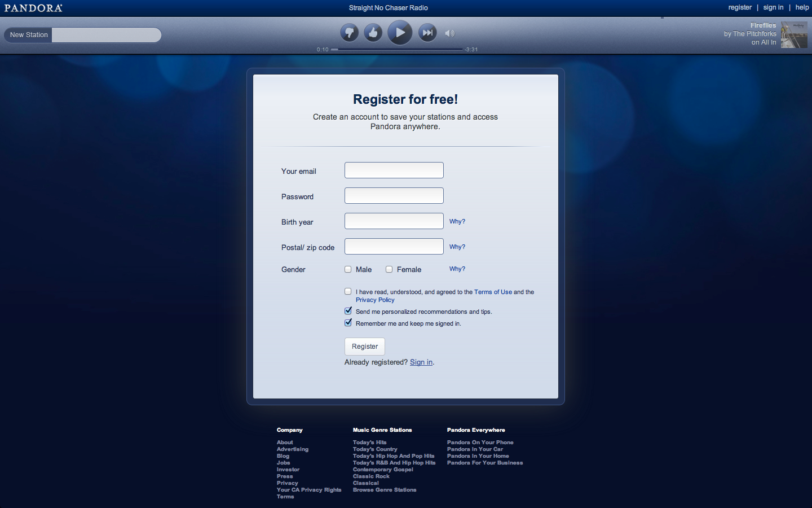Open Today's Country genre station
812x508 pixels.
(375, 449)
